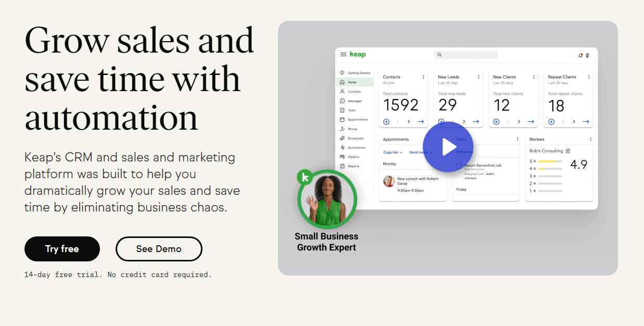Viewport: 644px width, 326px height.
Task: Open the hamburger menu in Keap dashboard
Action: click(x=343, y=54)
